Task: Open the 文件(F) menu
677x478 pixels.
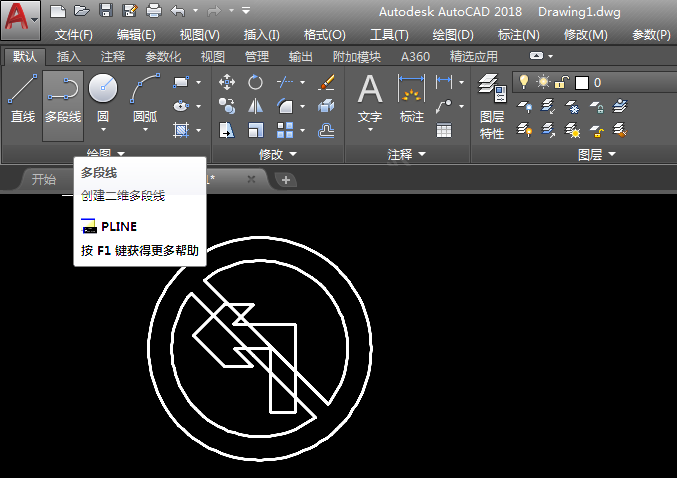Action: (74, 35)
